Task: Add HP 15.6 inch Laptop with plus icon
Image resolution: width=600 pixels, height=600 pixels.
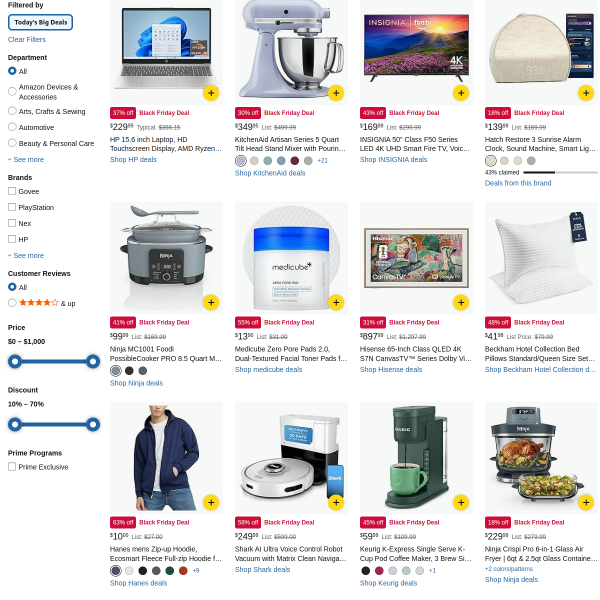Action: [211, 93]
